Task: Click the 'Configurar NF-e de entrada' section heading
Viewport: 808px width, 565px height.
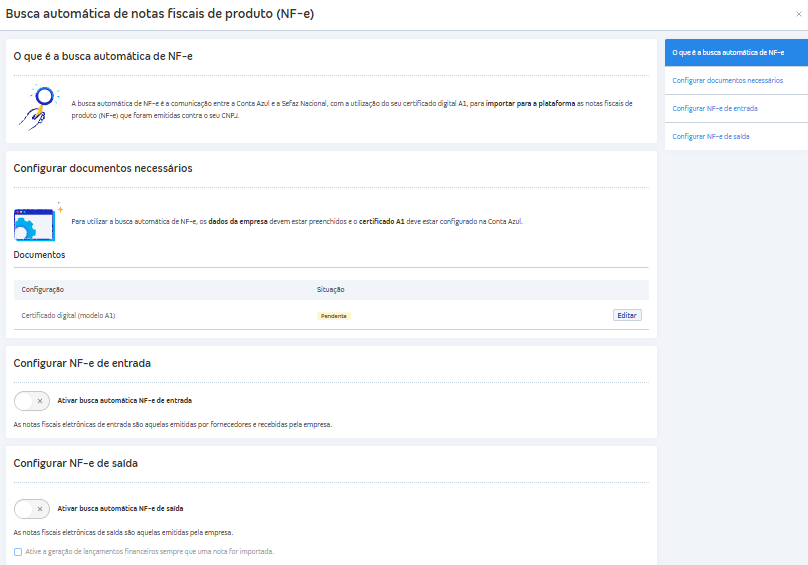Action: 82,363
